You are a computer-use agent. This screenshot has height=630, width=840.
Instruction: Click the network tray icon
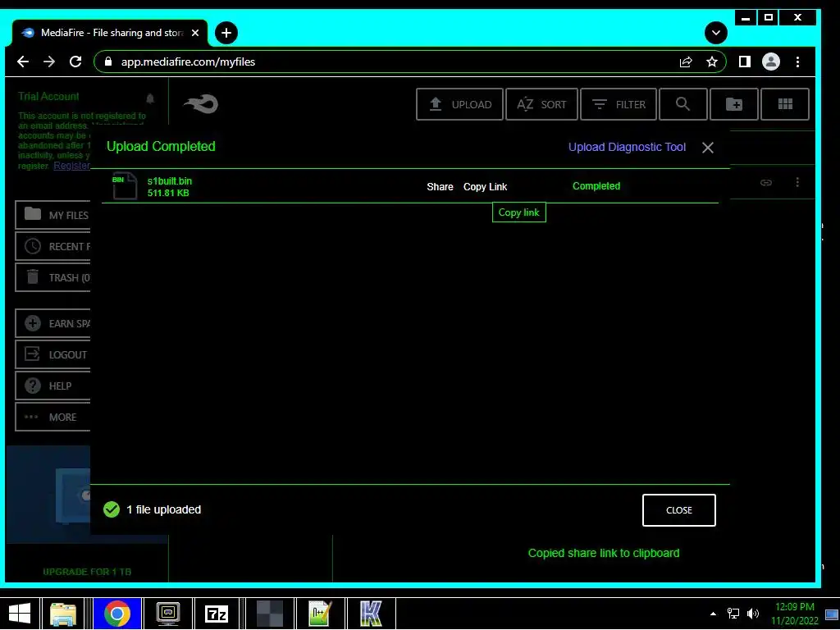[733, 614]
